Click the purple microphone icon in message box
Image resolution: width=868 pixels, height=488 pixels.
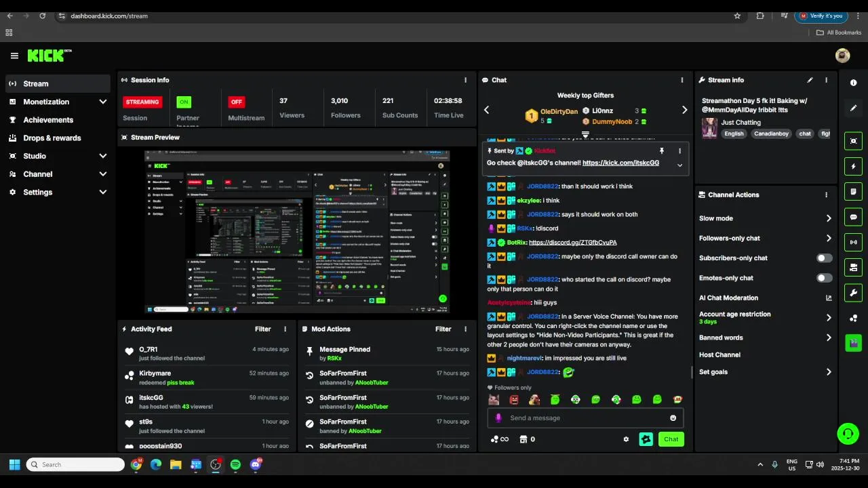coord(498,418)
